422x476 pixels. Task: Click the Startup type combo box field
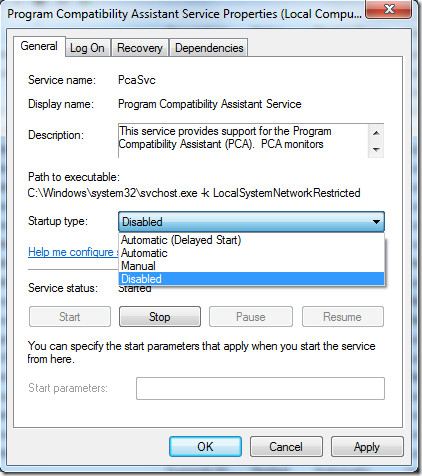click(x=251, y=222)
